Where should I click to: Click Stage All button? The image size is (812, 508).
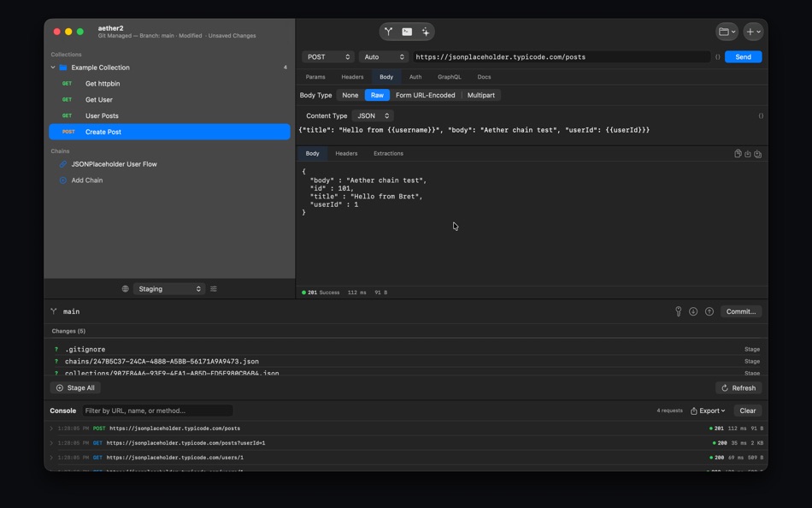tap(75, 387)
